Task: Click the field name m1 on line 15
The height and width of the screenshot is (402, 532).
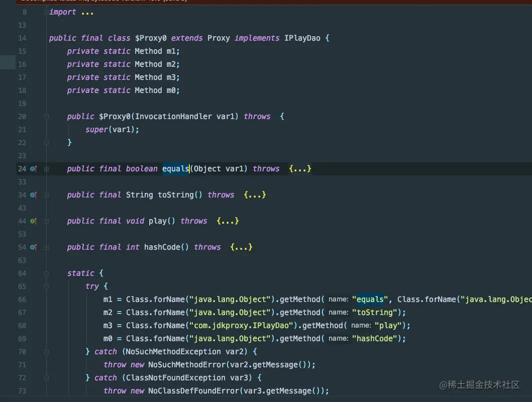Action: point(171,51)
